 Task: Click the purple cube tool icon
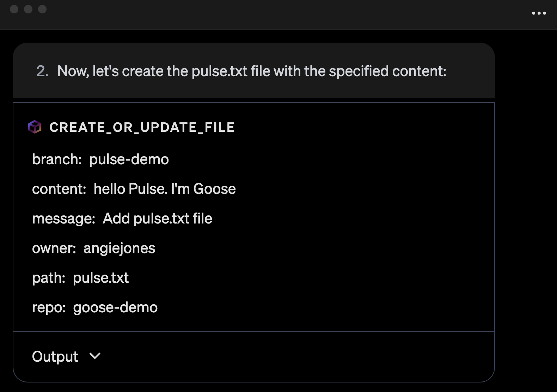[35, 127]
